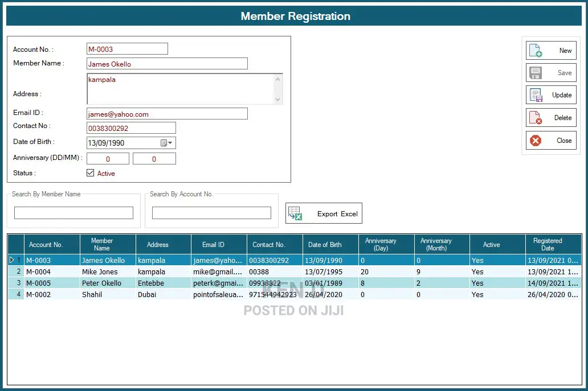This screenshot has height=391, width=588.
Task: Sort by Email ID column header
Action: click(219, 245)
